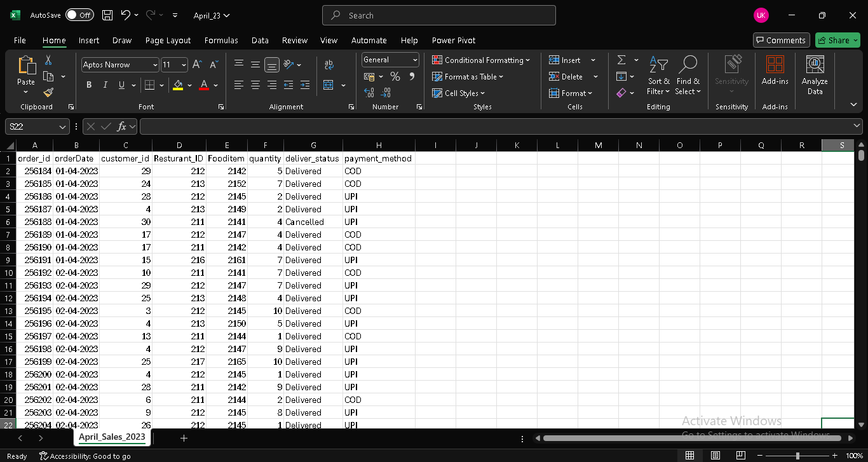
Task: Open Conditional Formatting dropdown
Action: coord(481,60)
